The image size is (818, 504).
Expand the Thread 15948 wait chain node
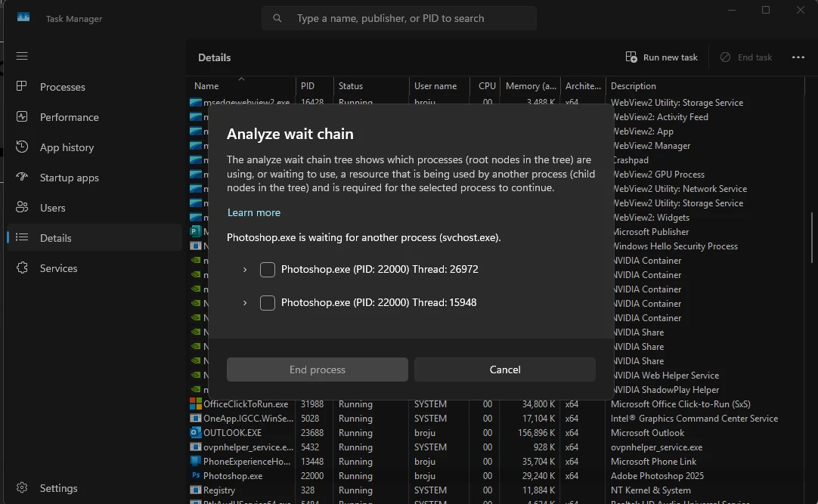(245, 303)
